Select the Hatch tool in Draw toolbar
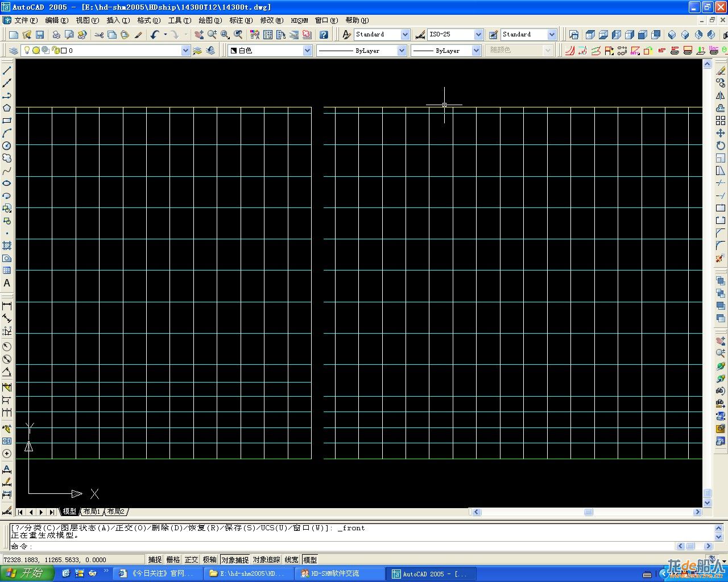The image size is (728, 582). (x=7, y=246)
